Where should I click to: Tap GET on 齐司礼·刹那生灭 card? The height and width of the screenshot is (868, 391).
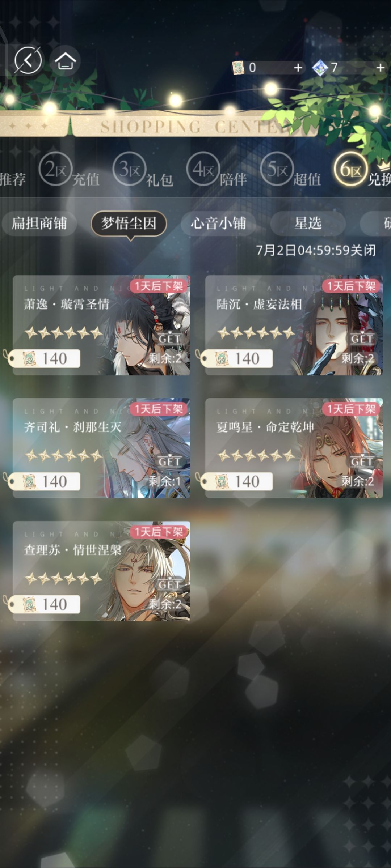tap(169, 462)
